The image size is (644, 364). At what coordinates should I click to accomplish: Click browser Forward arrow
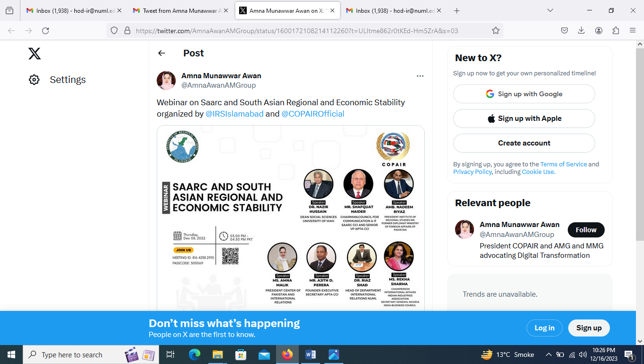[28, 30]
